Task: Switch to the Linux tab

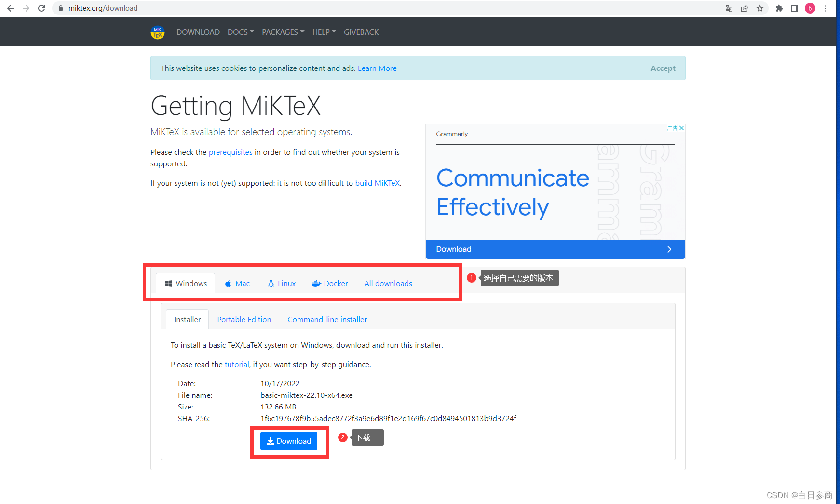Action: pos(282,284)
